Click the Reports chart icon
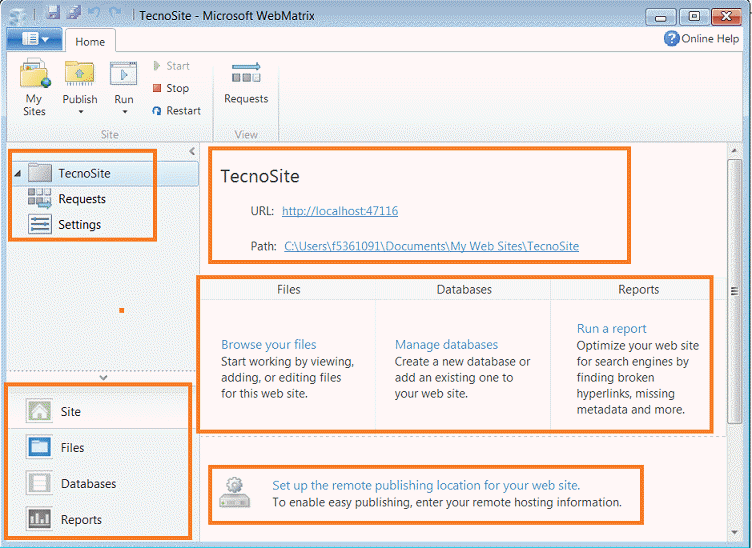 (39, 519)
